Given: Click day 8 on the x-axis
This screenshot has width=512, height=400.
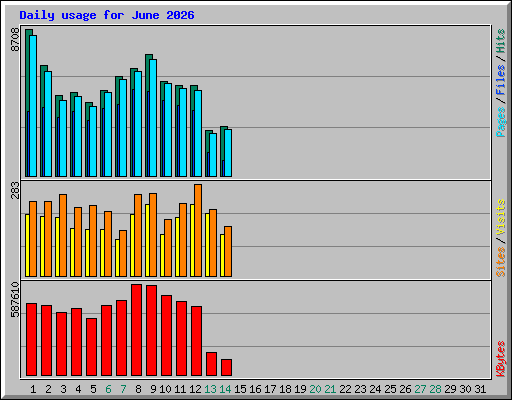Looking at the screenshot, I should pos(138,389).
